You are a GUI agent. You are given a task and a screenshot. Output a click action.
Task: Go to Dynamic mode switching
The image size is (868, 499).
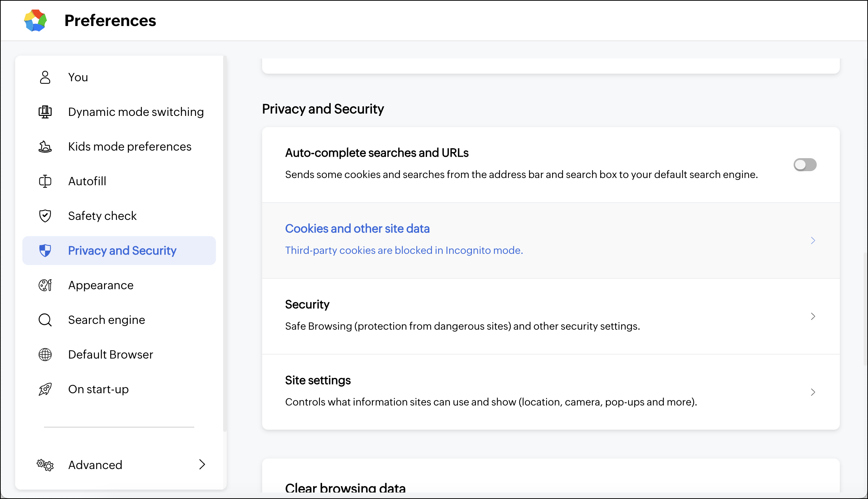pos(119,112)
